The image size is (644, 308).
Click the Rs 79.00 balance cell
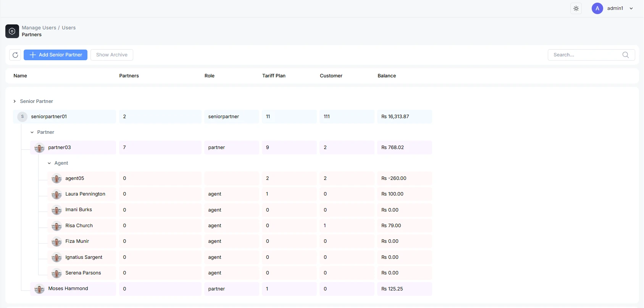[x=405, y=226]
